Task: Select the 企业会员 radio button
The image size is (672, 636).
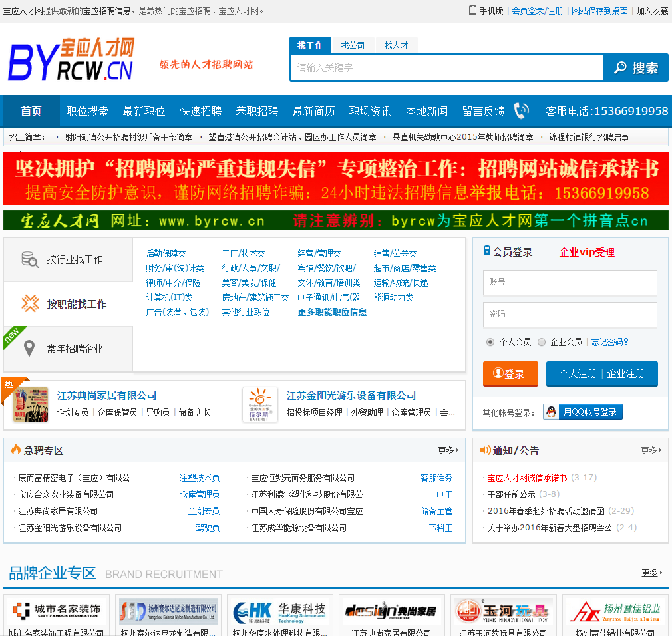Action: 542,342
